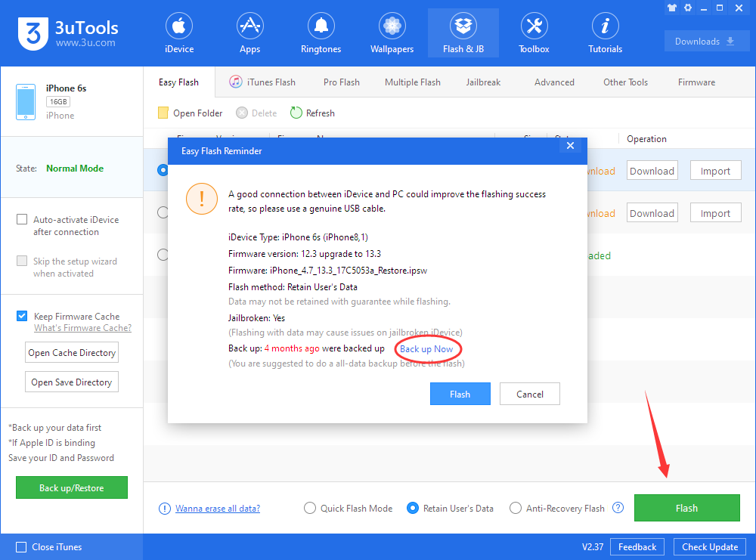The height and width of the screenshot is (560, 756).
Task: Click the Operation column header
Action: (646, 139)
